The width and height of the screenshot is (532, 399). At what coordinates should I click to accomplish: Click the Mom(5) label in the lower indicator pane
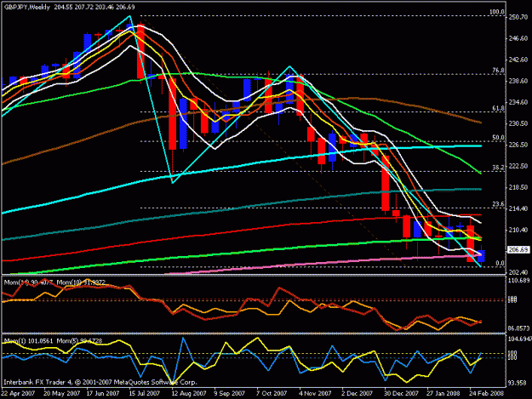[79, 340]
